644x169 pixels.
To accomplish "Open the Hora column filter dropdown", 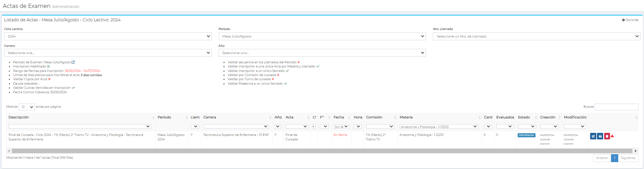I will pyautogui.click(x=358, y=126).
